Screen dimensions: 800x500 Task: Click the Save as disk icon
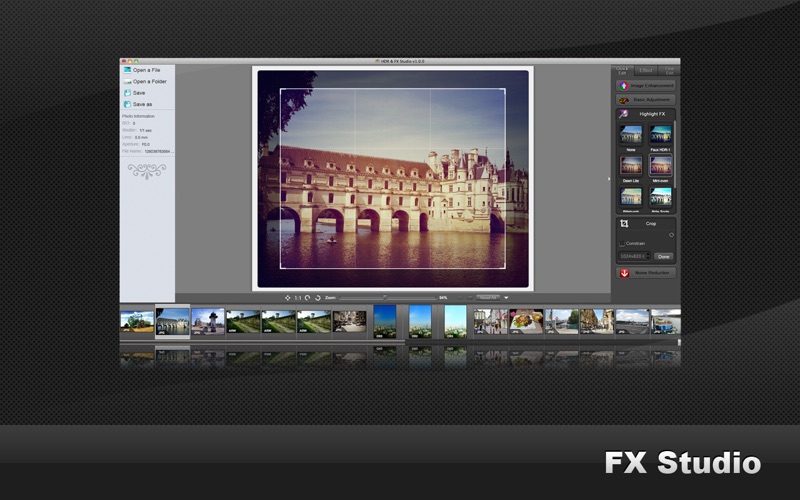tap(127, 104)
